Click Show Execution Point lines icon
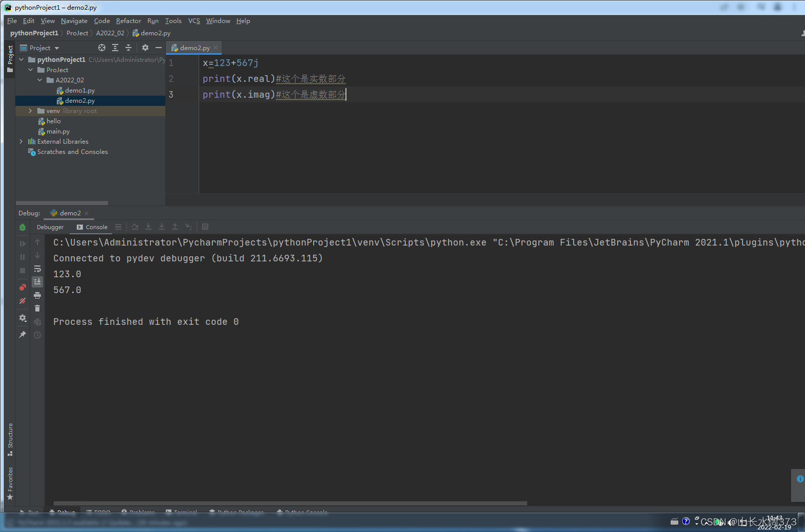 (x=118, y=227)
